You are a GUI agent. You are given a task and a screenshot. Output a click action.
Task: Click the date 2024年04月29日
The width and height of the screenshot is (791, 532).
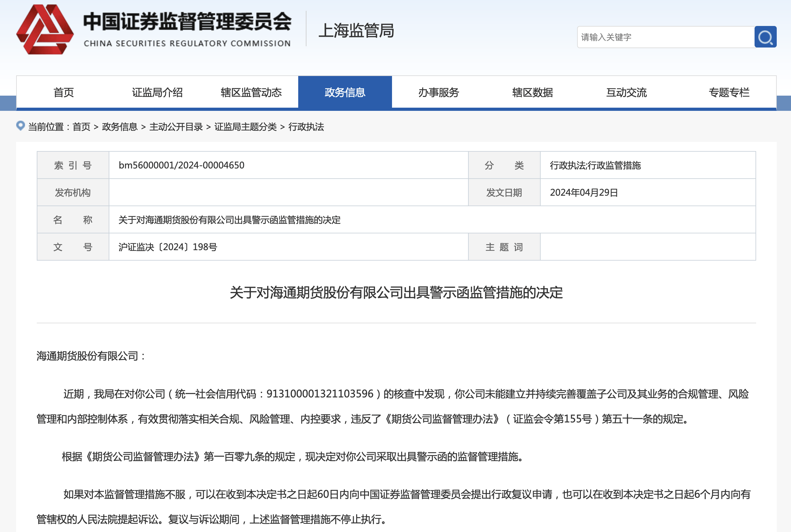pyautogui.click(x=583, y=193)
